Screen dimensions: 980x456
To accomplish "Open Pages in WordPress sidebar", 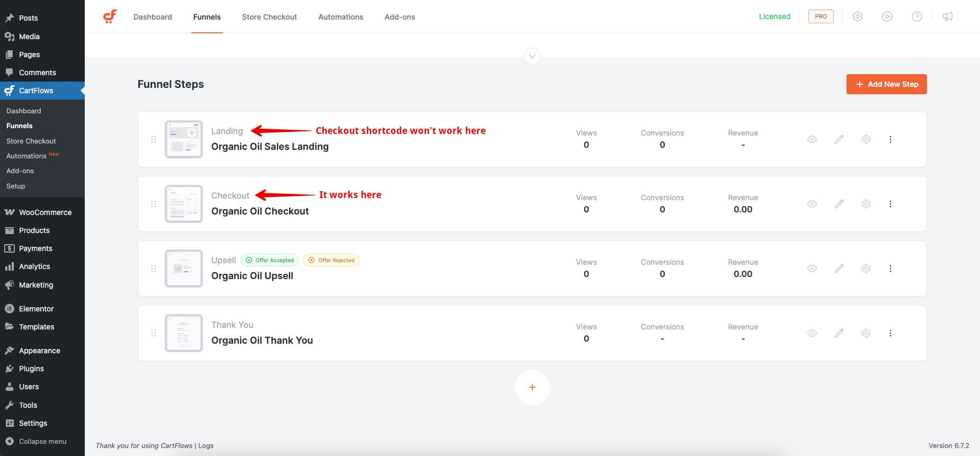I will [42, 55].
